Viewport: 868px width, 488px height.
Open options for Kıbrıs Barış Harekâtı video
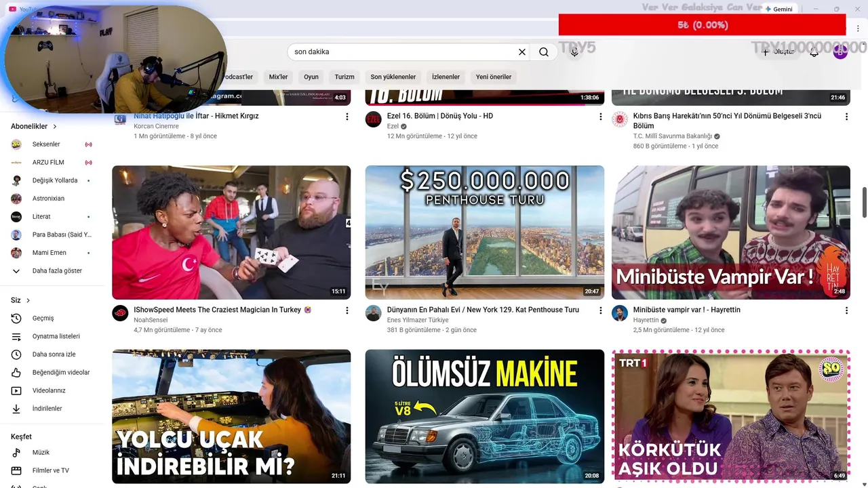click(x=846, y=117)
